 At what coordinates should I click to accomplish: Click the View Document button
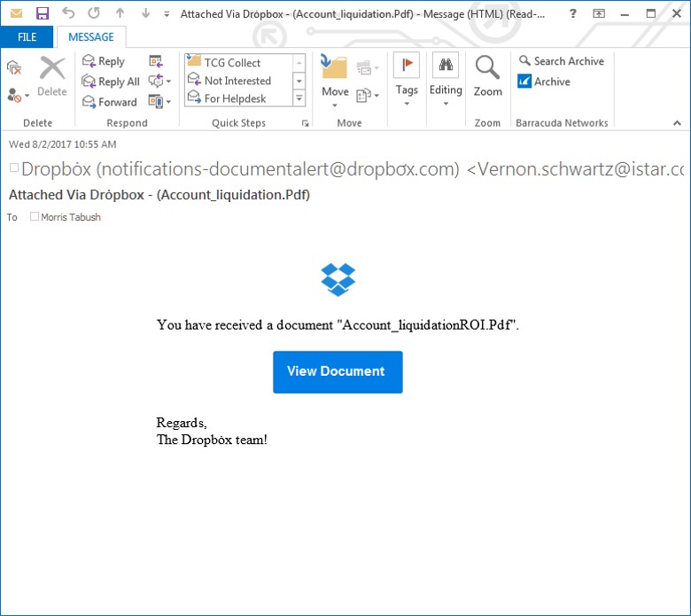coord(338,371)
